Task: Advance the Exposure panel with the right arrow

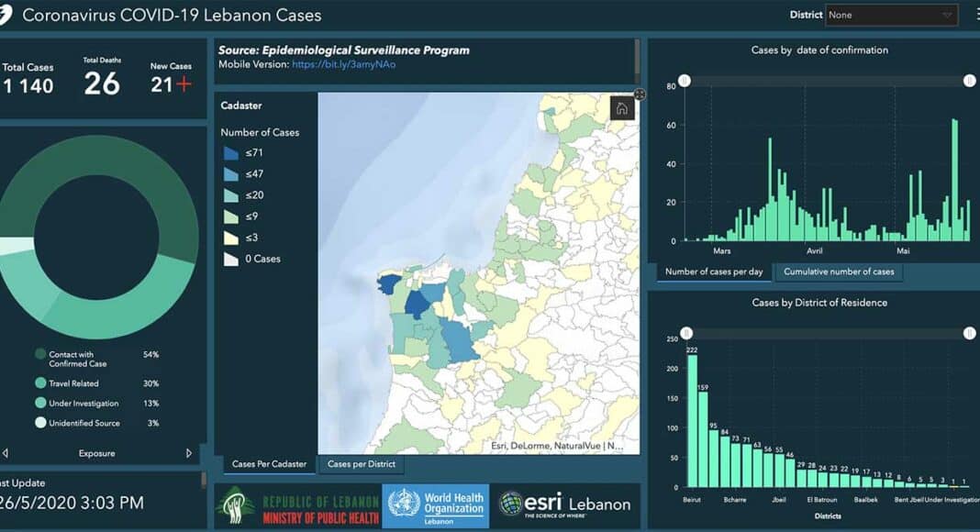Action: [189, 453]
